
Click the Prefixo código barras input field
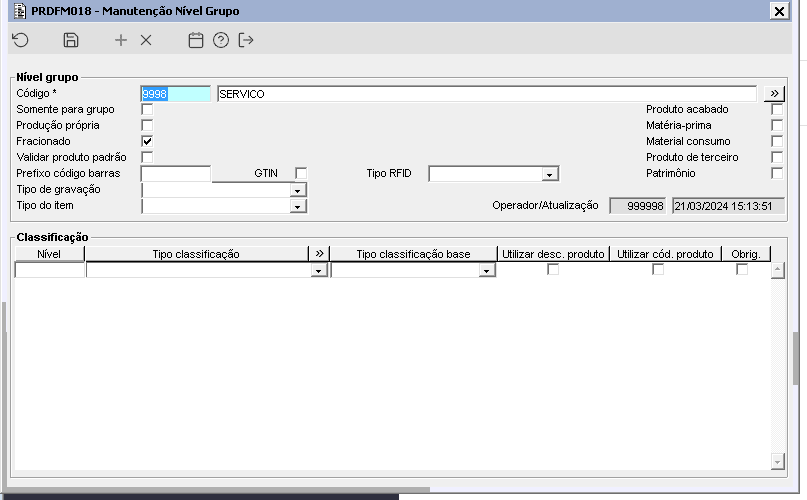[x=176, y=174]
